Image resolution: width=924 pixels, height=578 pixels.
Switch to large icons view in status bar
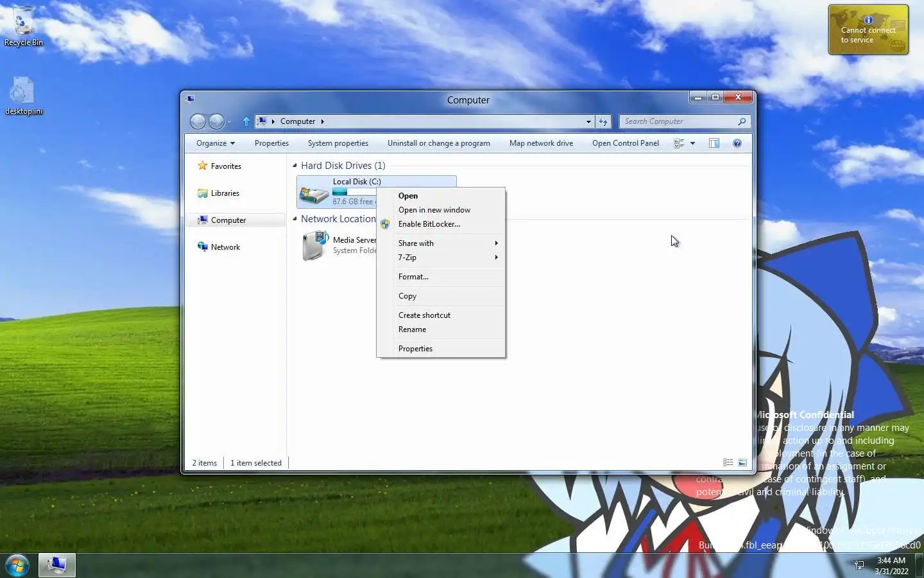[742, 462]
